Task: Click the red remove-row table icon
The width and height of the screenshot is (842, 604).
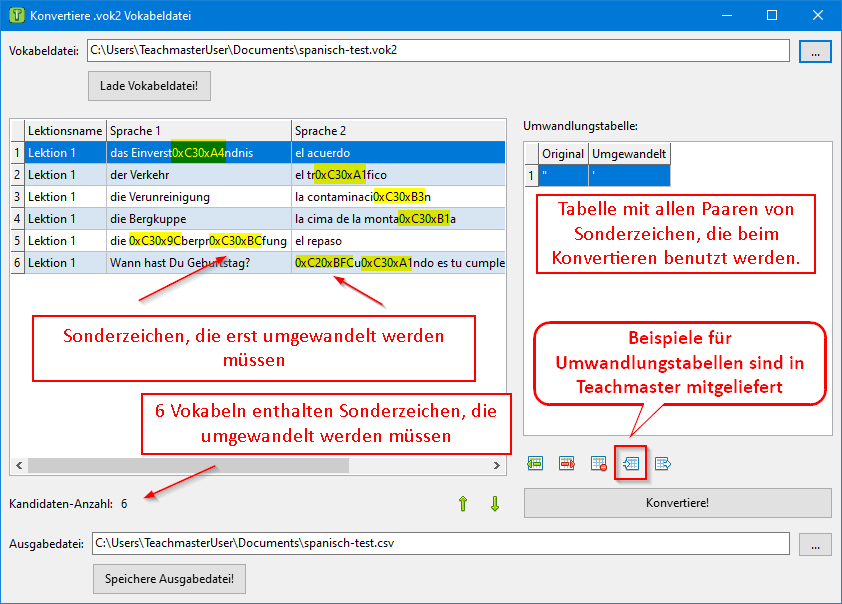Action: pos(567,463)
